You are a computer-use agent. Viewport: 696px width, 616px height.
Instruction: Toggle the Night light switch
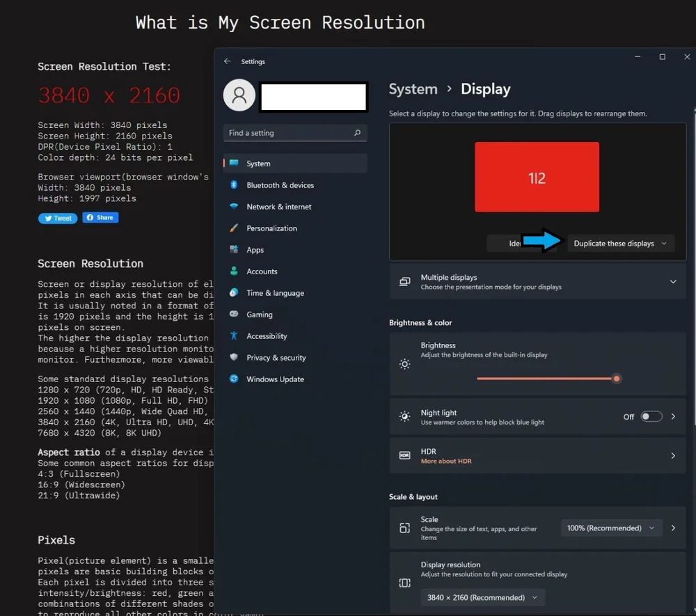click(x=651, y=416)
